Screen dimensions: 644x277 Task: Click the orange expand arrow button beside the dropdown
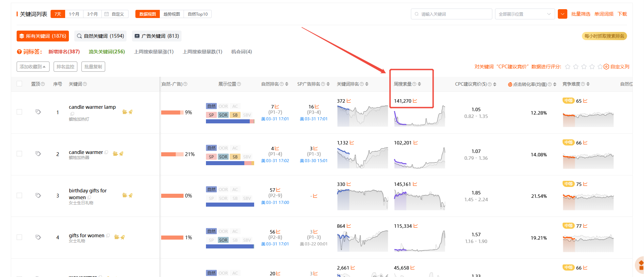pos(563,14)
